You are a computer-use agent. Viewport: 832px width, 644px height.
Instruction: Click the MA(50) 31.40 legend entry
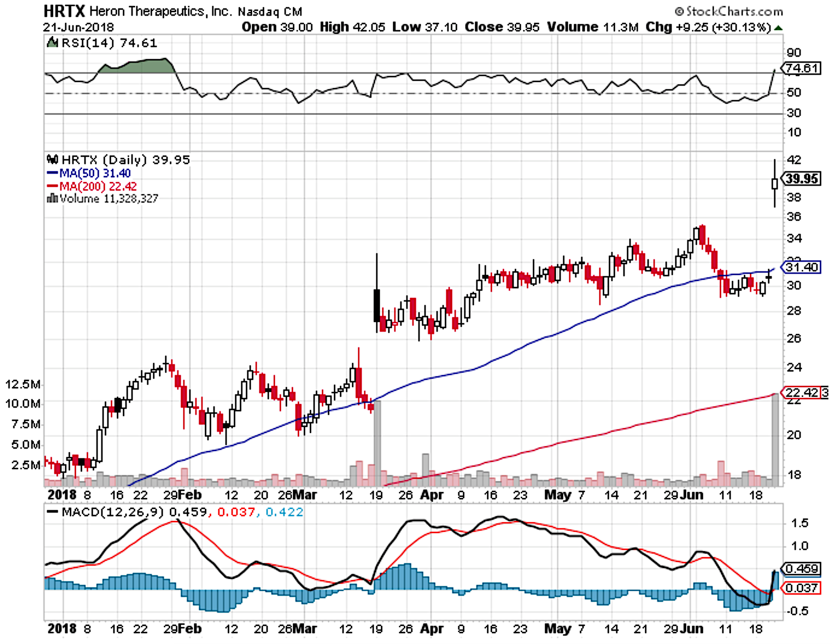click(89, 174)
